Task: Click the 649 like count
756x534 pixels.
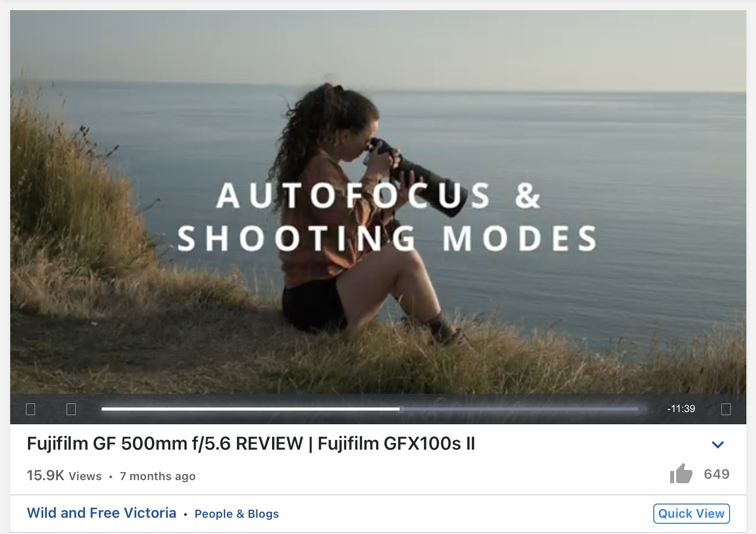Action: pos(717,474)
